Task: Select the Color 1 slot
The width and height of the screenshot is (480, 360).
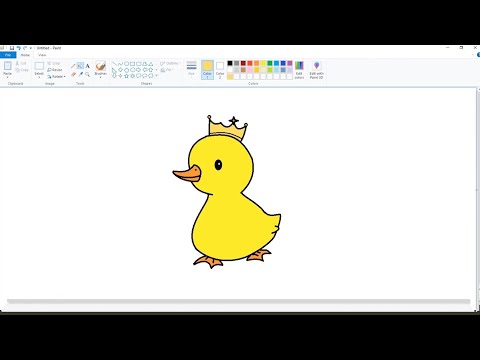Action: click(x=207, y=69)
